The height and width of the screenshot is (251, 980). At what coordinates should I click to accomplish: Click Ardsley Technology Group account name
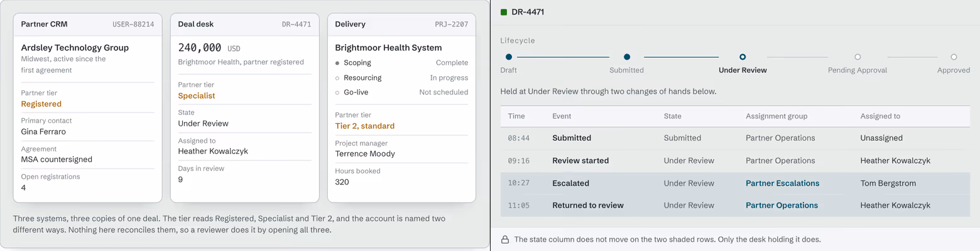pos(75,48)
